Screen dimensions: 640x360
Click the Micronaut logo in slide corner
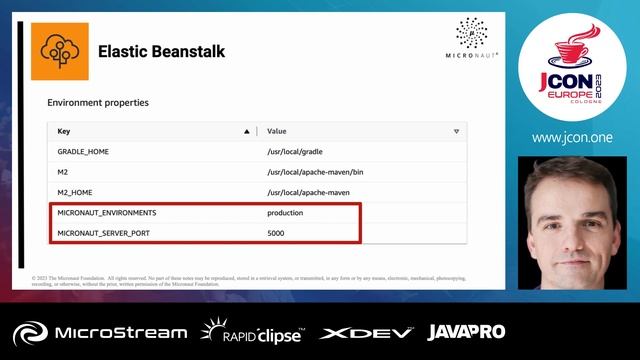(x=471, y=38)
